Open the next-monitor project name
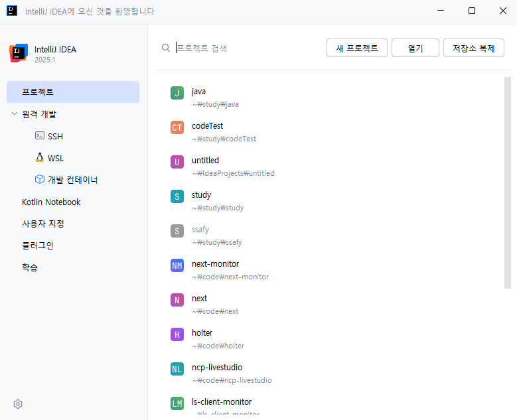The width and height of the screenshot is (517, 420). click(215, 263)
